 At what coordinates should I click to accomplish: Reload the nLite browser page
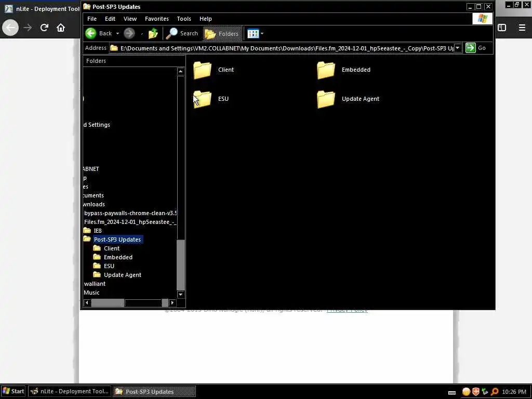[x=44, y=28]
